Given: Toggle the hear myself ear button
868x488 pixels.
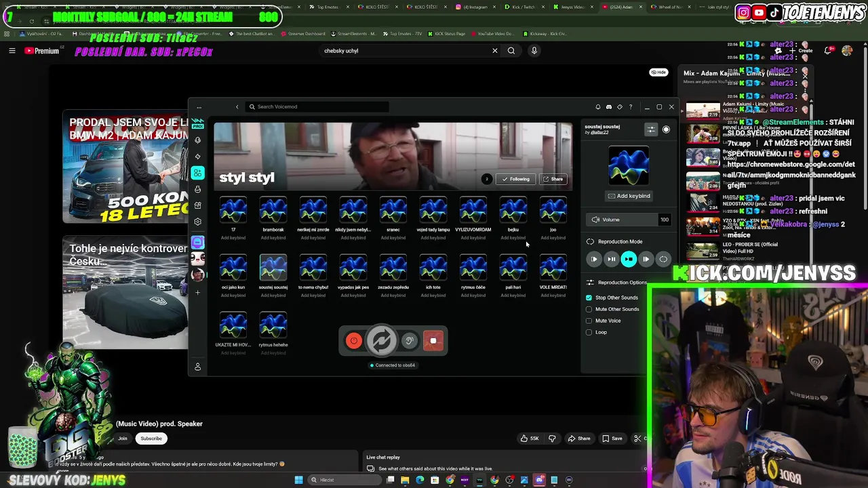Looking at the screenshot, I should tap(409, 341).
